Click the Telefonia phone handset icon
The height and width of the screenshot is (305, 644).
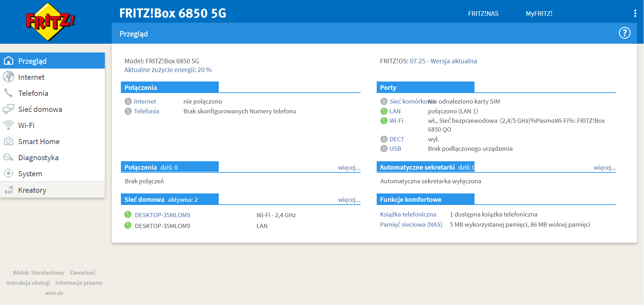click(x=8, y=93)
